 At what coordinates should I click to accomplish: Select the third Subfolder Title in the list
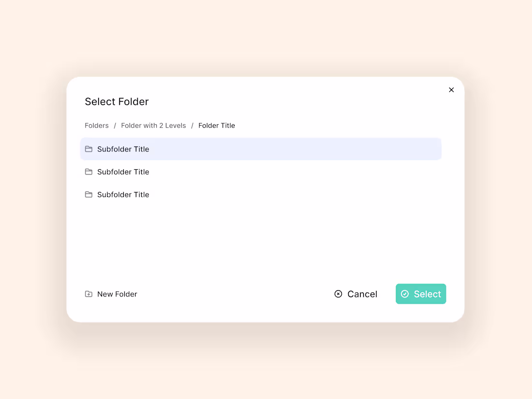(123, 194)
